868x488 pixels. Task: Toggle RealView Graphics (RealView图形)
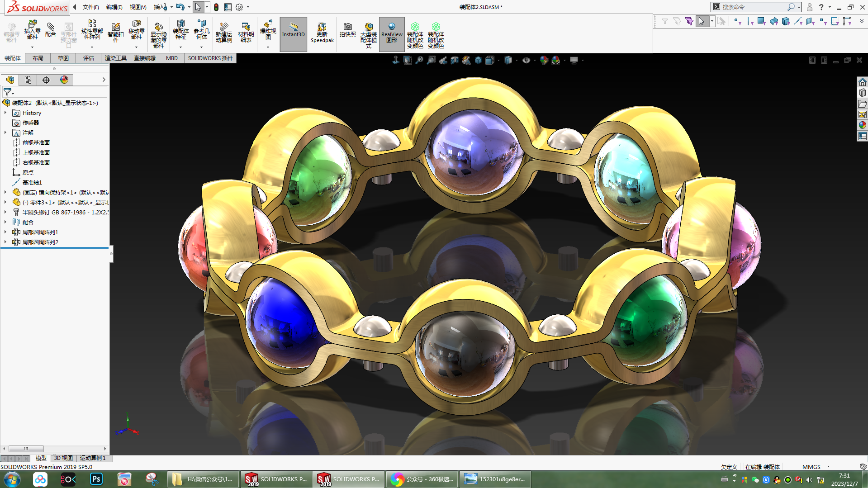pyautogui.click(x=392, y=34)
